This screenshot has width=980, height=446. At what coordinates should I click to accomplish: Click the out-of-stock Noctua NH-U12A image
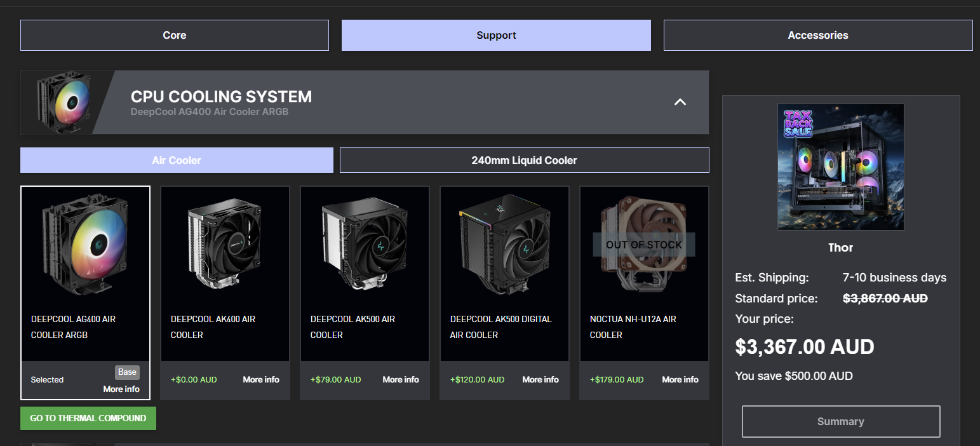point(644,245)
